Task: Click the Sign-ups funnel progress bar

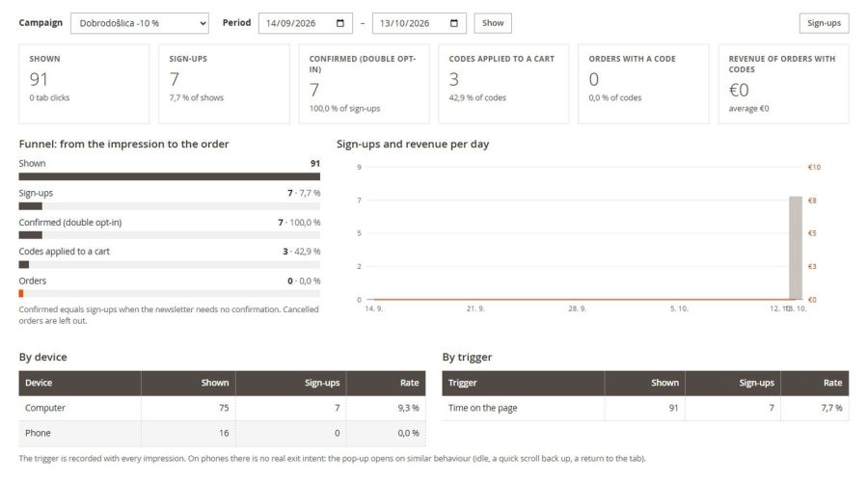Action: [x=170, y=206]
